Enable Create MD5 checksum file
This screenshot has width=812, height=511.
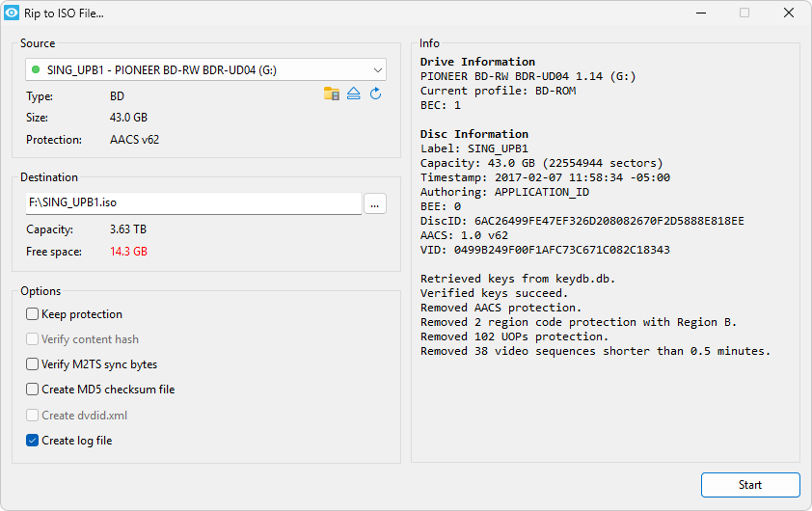click(x=33, y=390)
